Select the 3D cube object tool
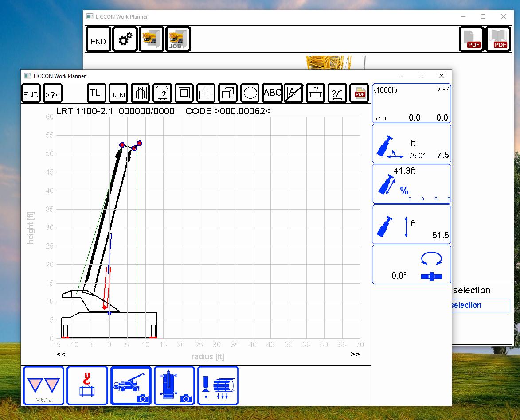Viewport: 520px width, 420px height. (228, 93)
